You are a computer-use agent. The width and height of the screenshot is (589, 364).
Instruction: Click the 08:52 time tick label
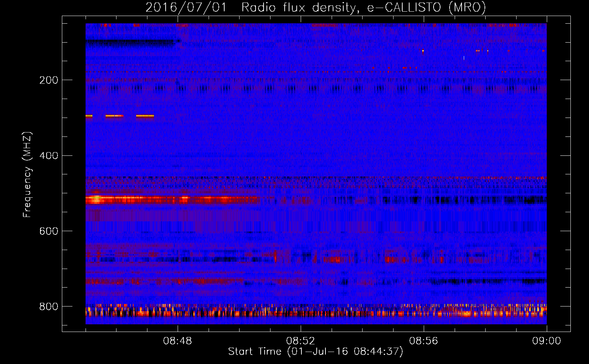(301, 341)
